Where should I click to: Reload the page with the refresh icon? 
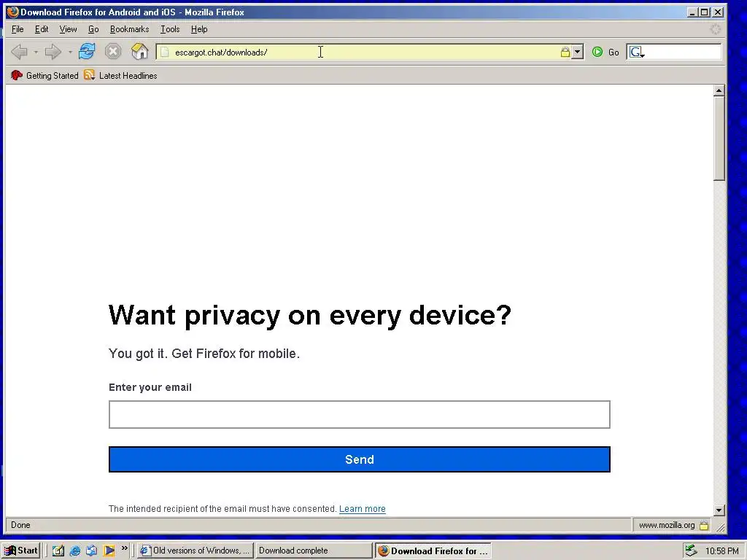coord(87,51)
